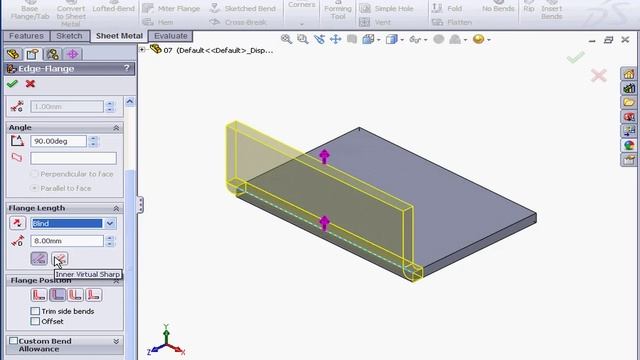
Task: Select the Material Outside flange position
Action: point(58,295)
